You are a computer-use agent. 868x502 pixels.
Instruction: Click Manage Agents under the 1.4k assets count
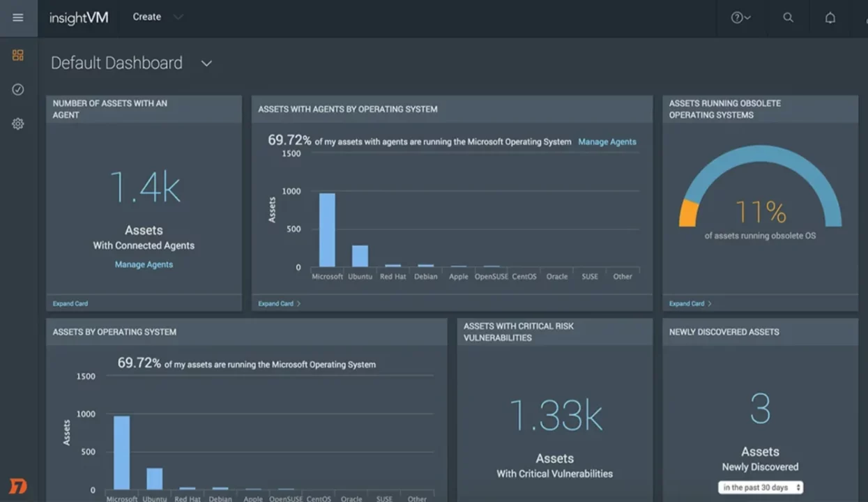[144, 264]
